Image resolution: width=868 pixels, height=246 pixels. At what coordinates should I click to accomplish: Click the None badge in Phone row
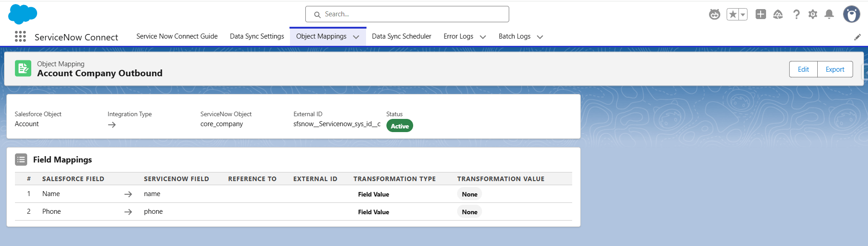point(469,212)
